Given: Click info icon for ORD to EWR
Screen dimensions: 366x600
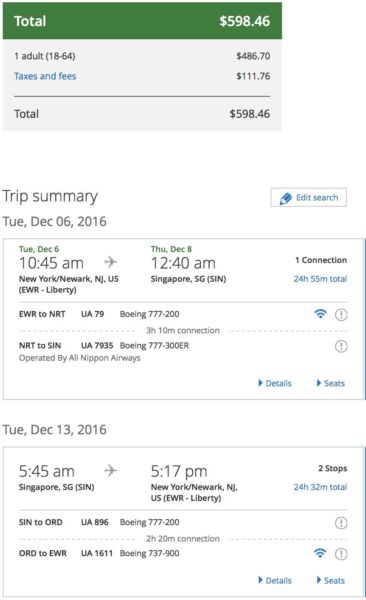Looking at the screenshot, I should coord(341,554).
